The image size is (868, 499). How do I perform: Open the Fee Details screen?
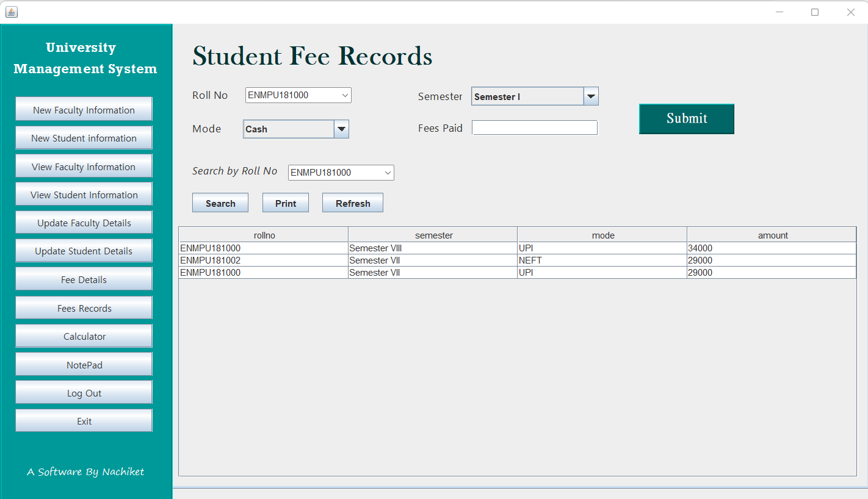tap(84, 279)
